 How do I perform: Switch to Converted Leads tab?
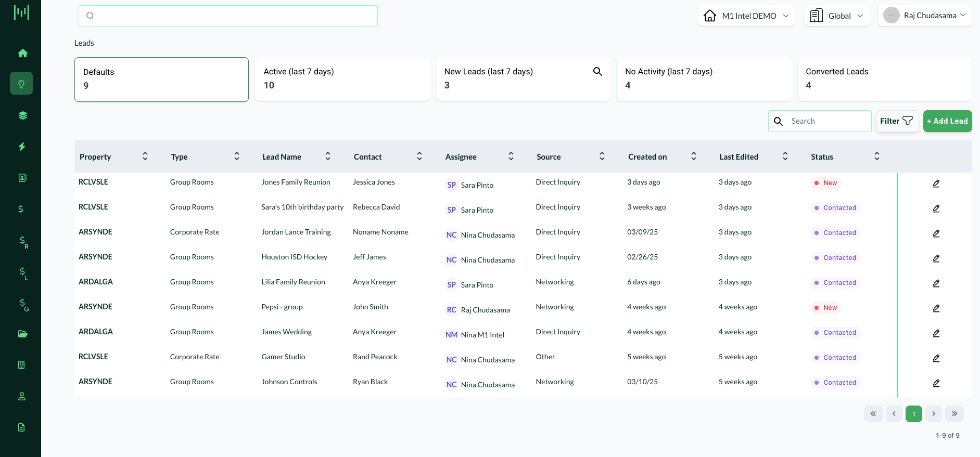click(884, 79)
